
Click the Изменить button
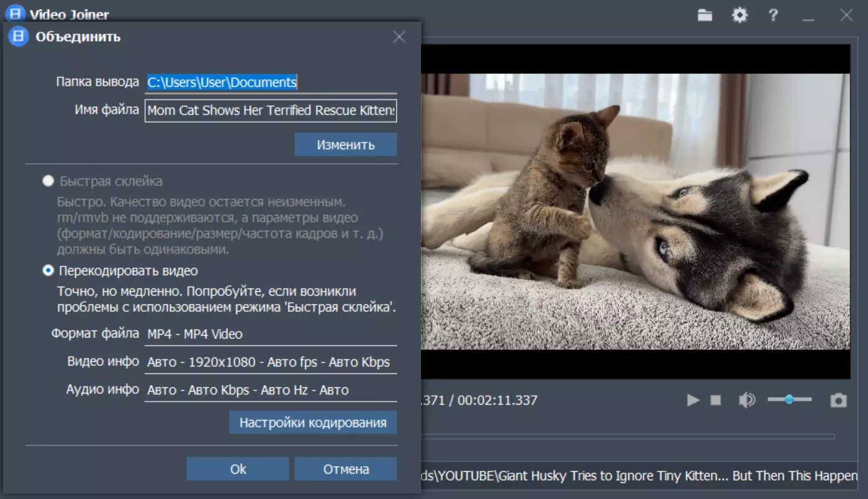coord(346,145)
